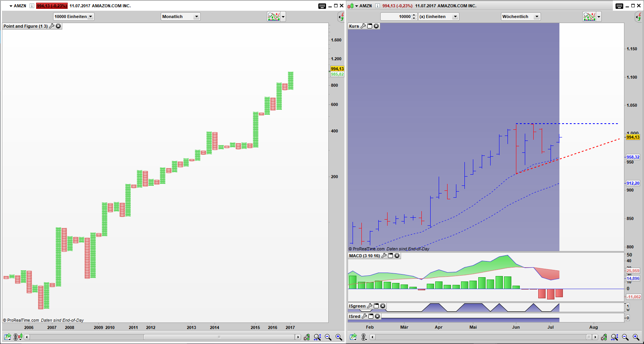Click candlestick chart-style icon in right chart title

pyautogui.click(x=350, y=6)
